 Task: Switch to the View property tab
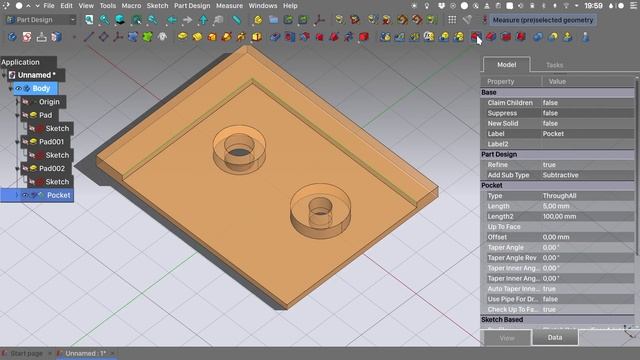[507, 338]
